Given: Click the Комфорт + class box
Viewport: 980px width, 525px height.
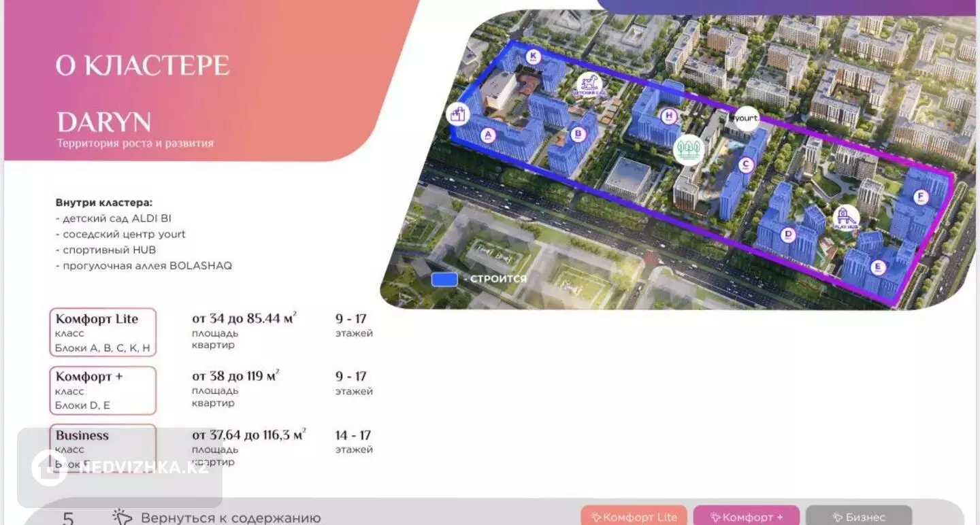Looking at the screenshot, I should [103, 390].
